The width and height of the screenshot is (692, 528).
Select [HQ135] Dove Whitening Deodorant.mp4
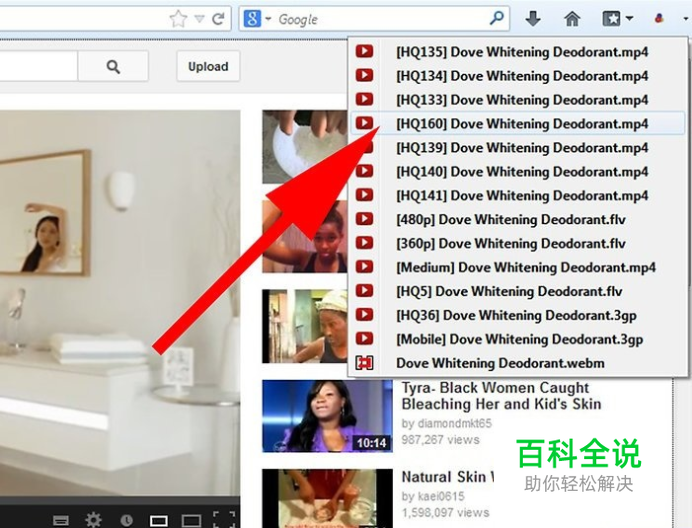tap(519, 52)
